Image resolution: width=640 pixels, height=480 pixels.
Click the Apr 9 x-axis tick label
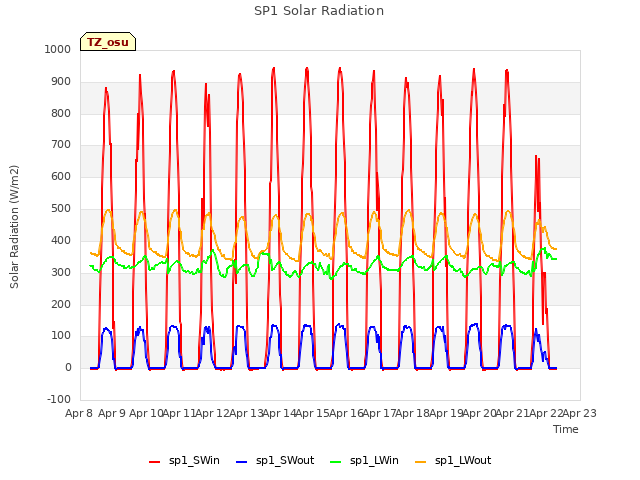click(x=112, y=413)
